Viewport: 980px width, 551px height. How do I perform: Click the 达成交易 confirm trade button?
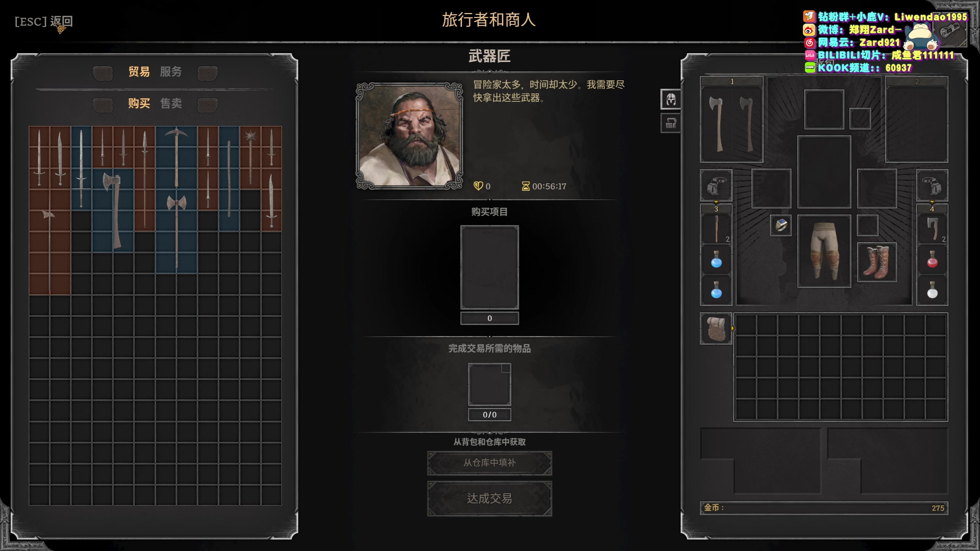tap(489, 499)
